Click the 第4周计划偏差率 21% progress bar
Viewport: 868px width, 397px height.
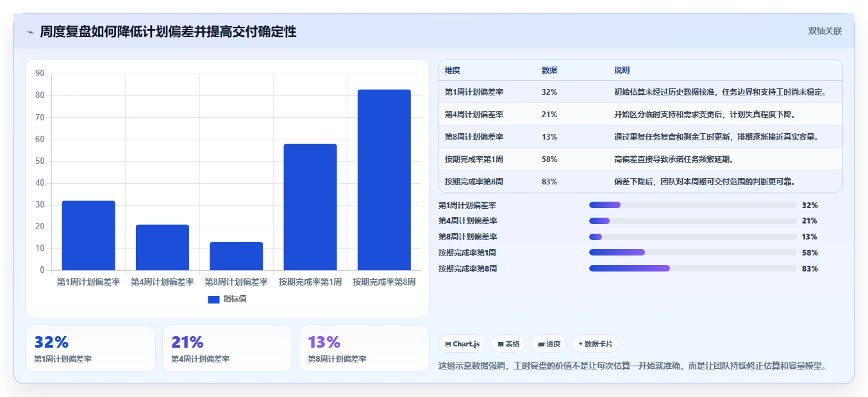point(692,221)
